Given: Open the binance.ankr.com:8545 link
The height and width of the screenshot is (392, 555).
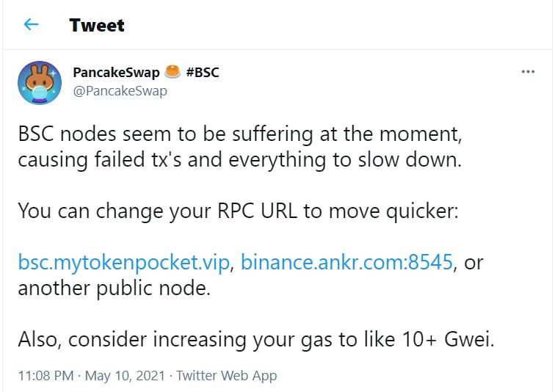Looking at the screenshot, I should [x=346, y=262].
